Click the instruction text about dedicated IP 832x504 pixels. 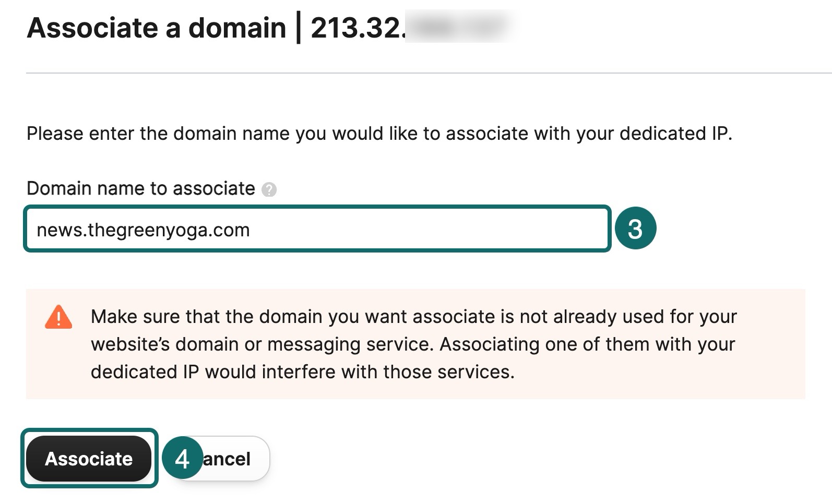(380, 134)
